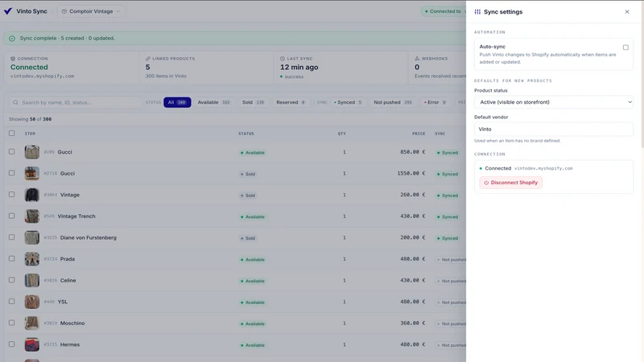Check the Vintage Trench row checkbox
The image size is (644, 362).
click(11, 216)
